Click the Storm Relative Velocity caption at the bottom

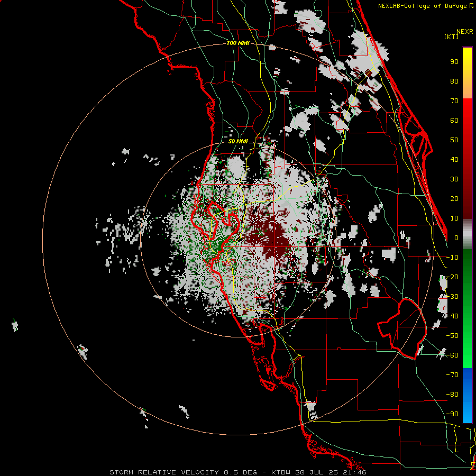238,472
